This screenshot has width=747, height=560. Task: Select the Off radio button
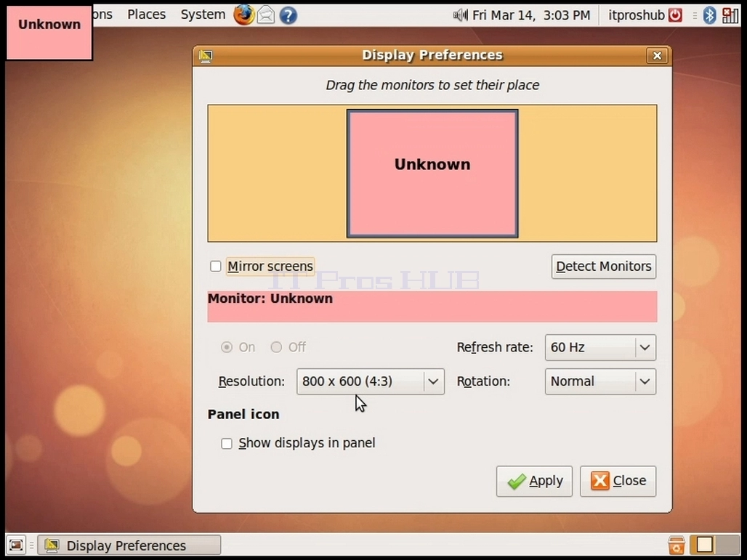[x=276, y=347]
